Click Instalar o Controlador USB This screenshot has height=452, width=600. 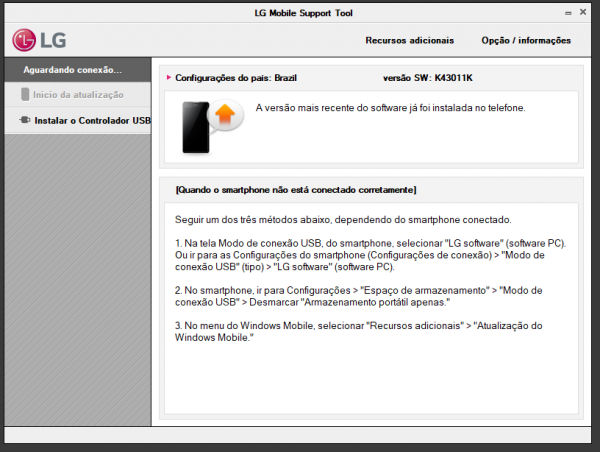[78, 121]
